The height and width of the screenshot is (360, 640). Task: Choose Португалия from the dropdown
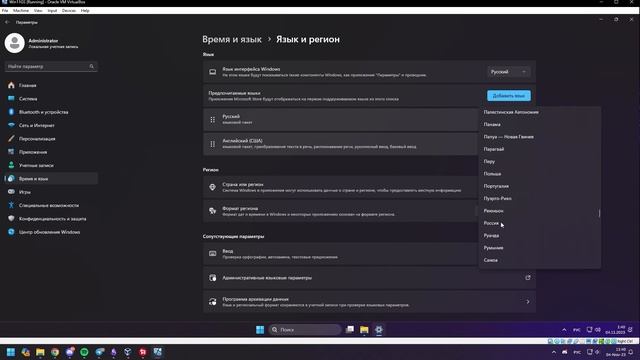[x=540, y=186]
